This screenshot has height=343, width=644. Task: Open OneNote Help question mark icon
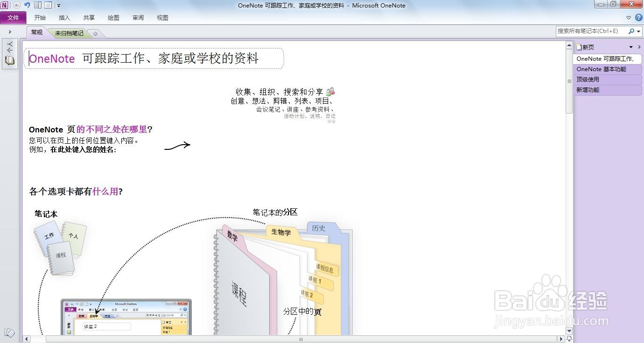pyautogui.click(x=639, y=17)
